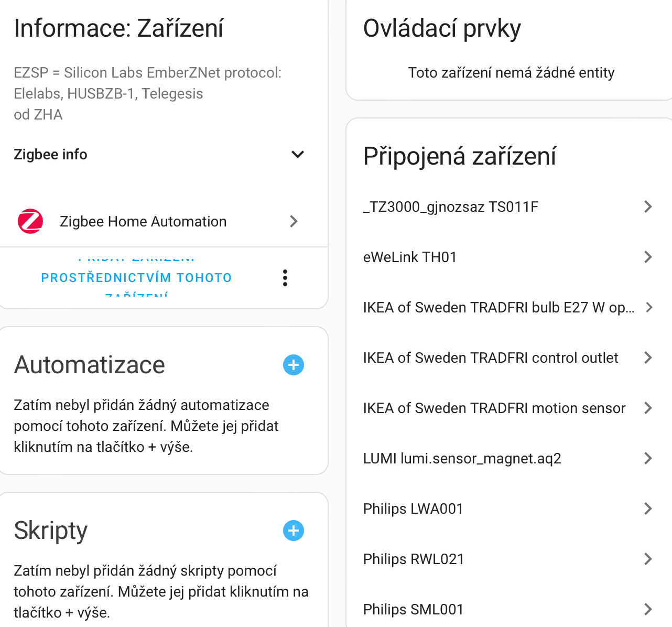This screenshot has height=627, width=672.
Task: Open IKEA TRADFRI control outlet device
Action: (x=491, y=358)
